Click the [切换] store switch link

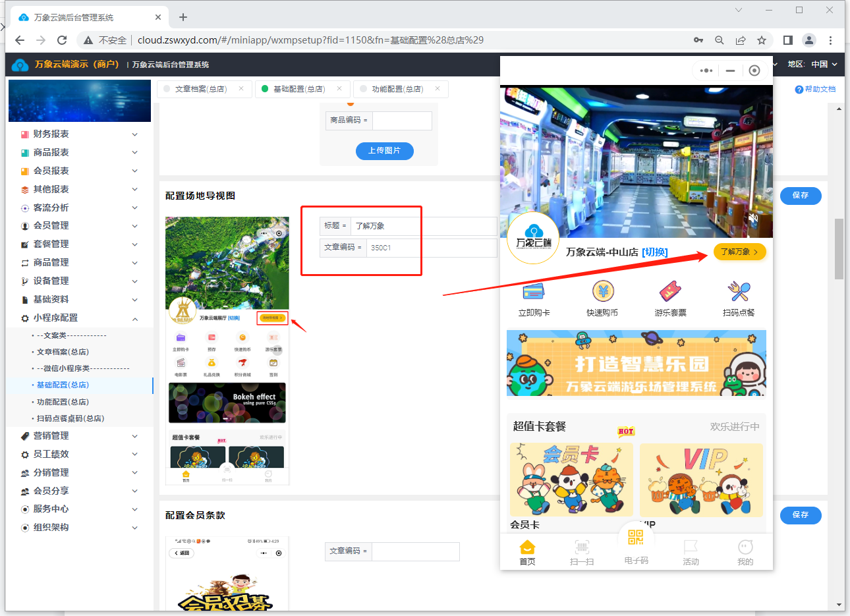pos(655,252)
